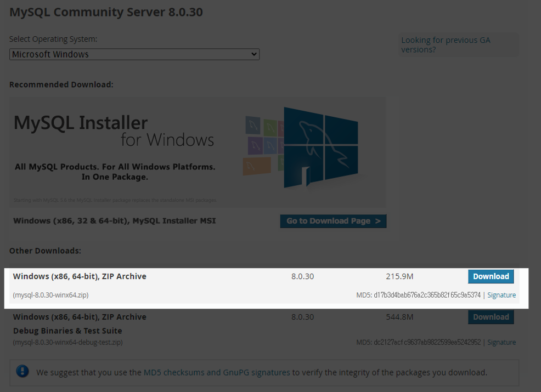Viewport: 541px width, 392px height.
Task: Click MD5 hash d17b3d4bab676a2c365b82f65c9a5374
Action: click(x=427, y=295)
